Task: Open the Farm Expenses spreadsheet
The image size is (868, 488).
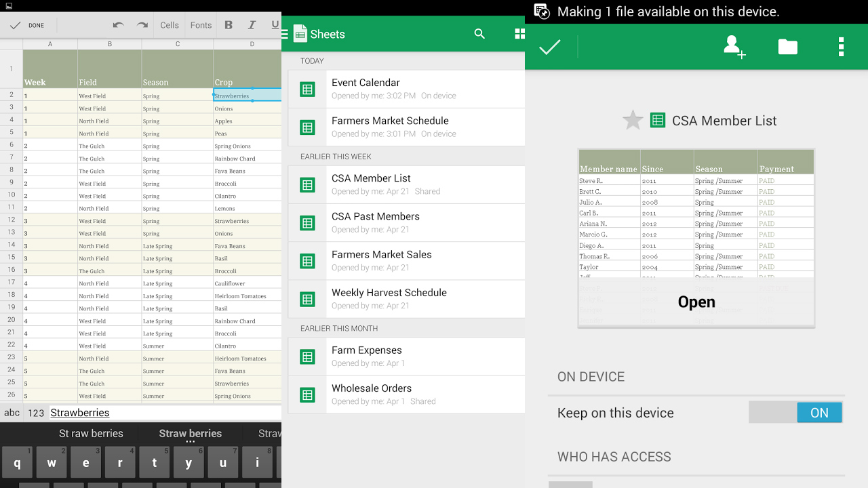Action: [x=407, y=356]
